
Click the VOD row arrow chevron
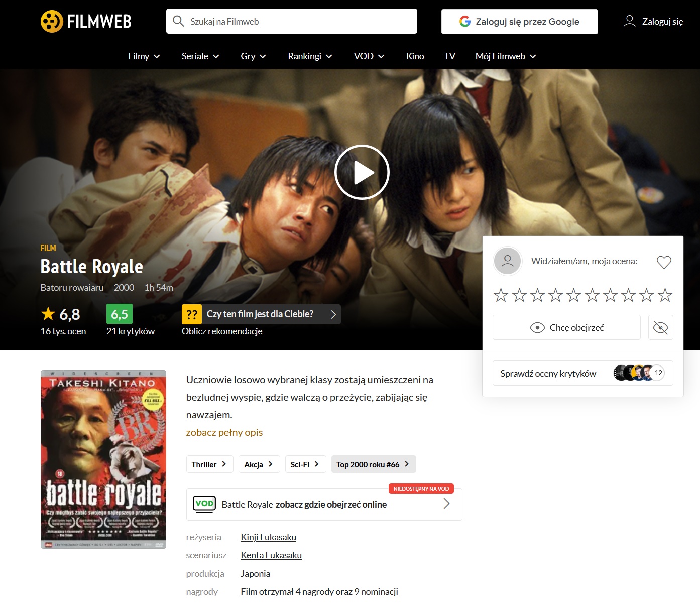446,504
